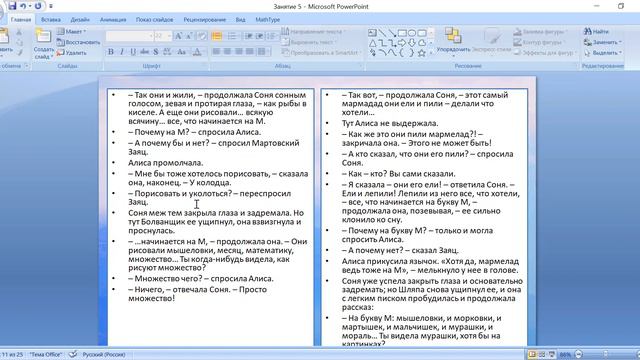Open the Columns dropdown in Абзац group

(x=263, y=51)
